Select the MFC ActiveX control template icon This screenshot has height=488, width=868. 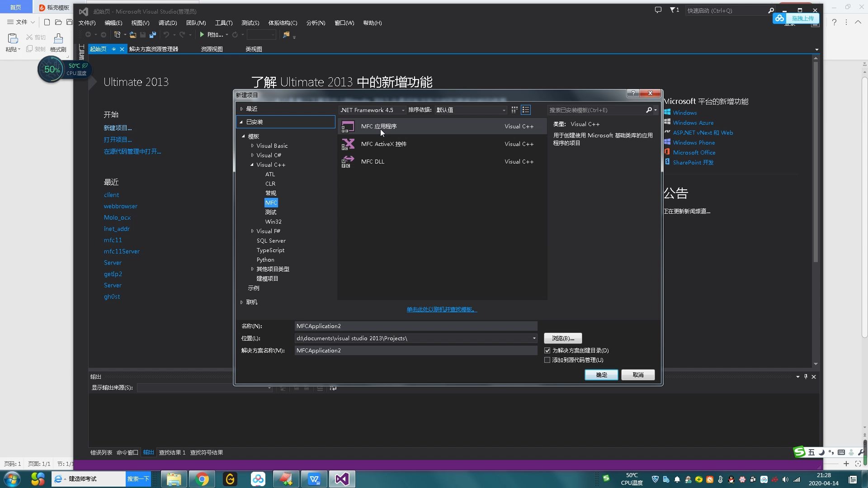click(x=348, y=144)
